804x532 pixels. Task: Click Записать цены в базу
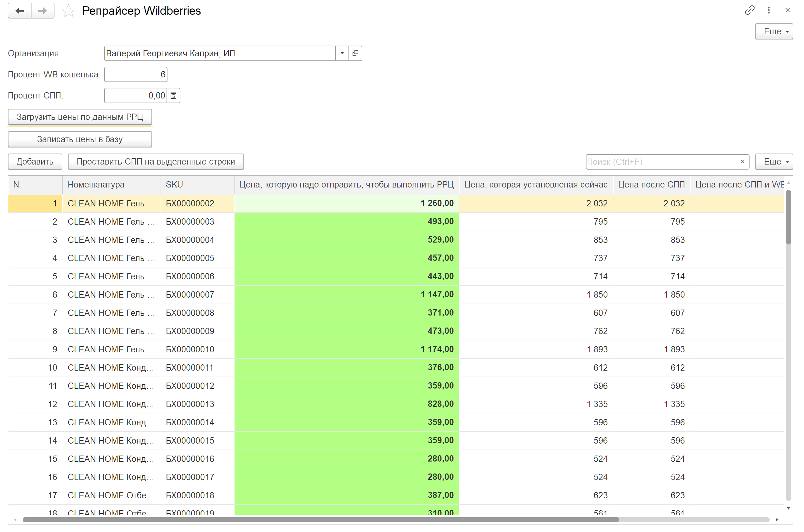click(x=80, y=139)
